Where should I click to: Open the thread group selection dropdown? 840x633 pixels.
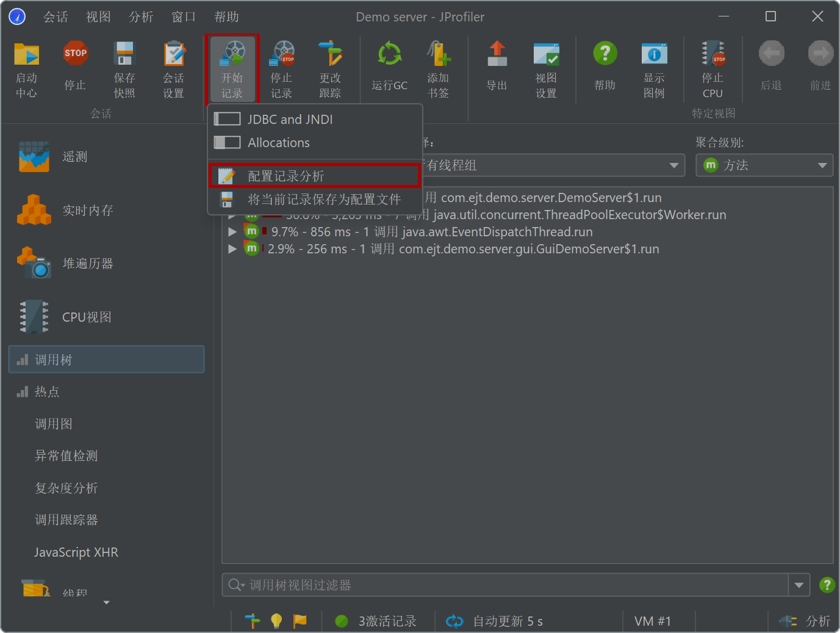pos(673,165)
